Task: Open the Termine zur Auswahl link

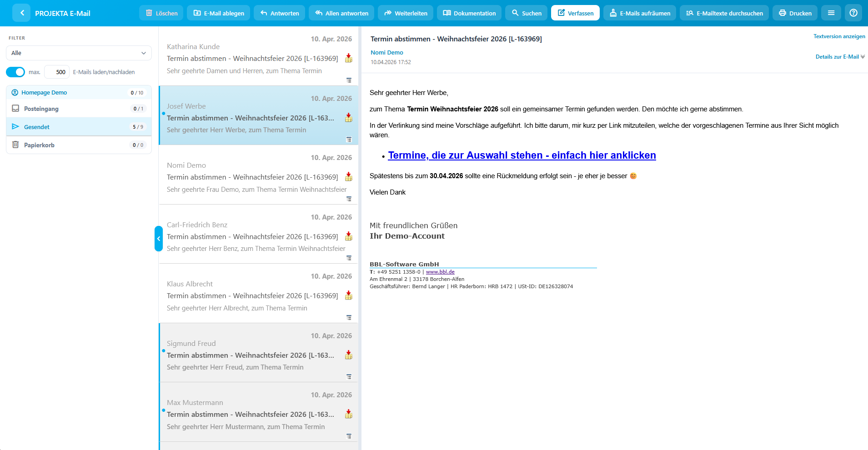Action: (x=522, y=155)
